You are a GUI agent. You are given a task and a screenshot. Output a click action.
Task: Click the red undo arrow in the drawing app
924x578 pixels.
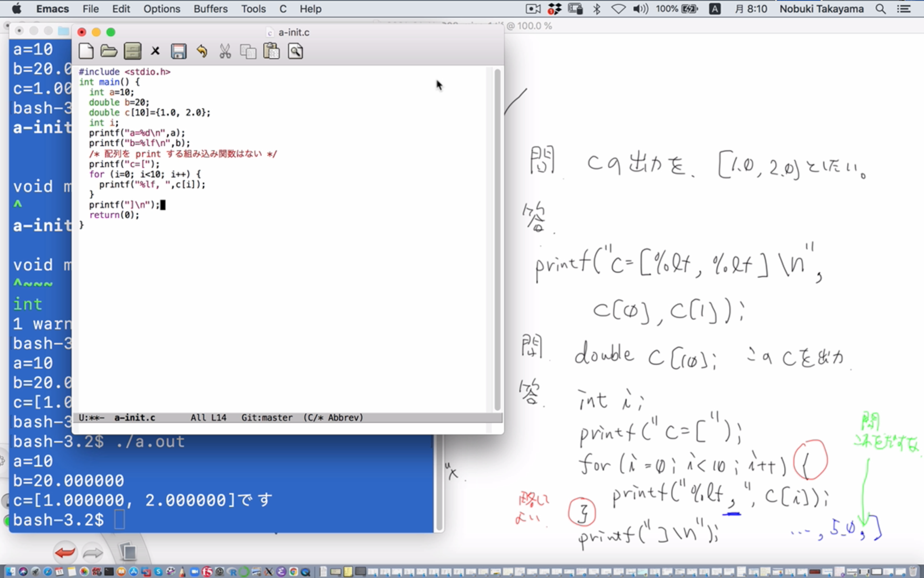point(65,553)
